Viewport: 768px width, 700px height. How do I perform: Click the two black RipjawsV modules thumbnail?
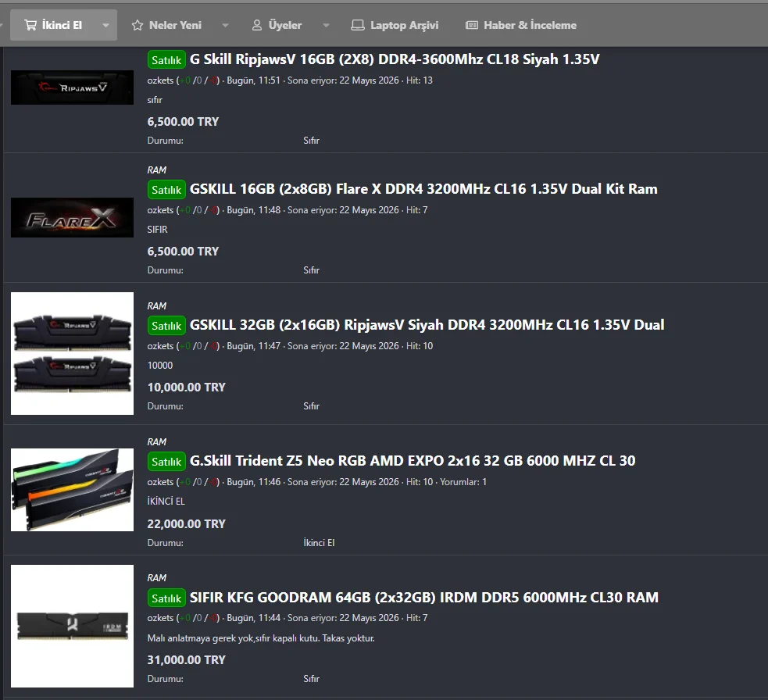(72, 354)
